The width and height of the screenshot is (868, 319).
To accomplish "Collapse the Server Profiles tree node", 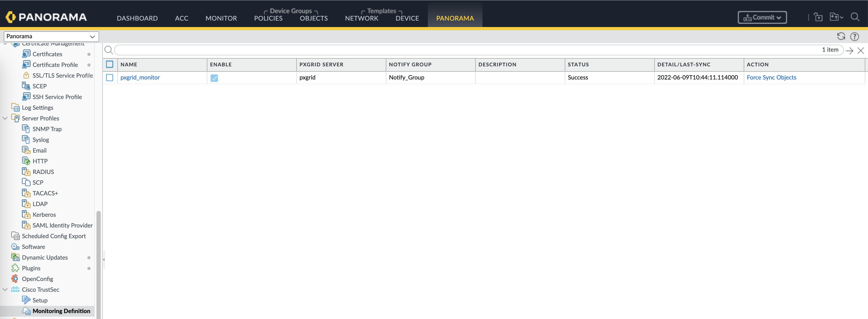I will click(x=5, y=118).
